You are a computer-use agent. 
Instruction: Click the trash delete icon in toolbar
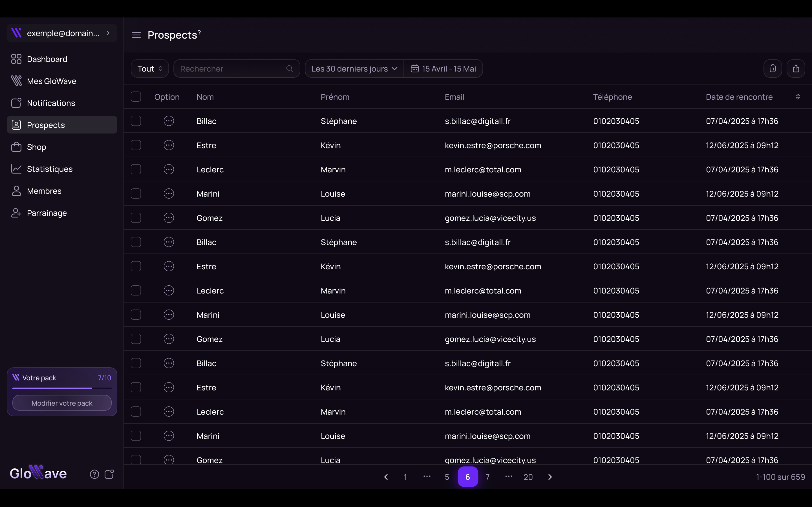pos(773,68)
